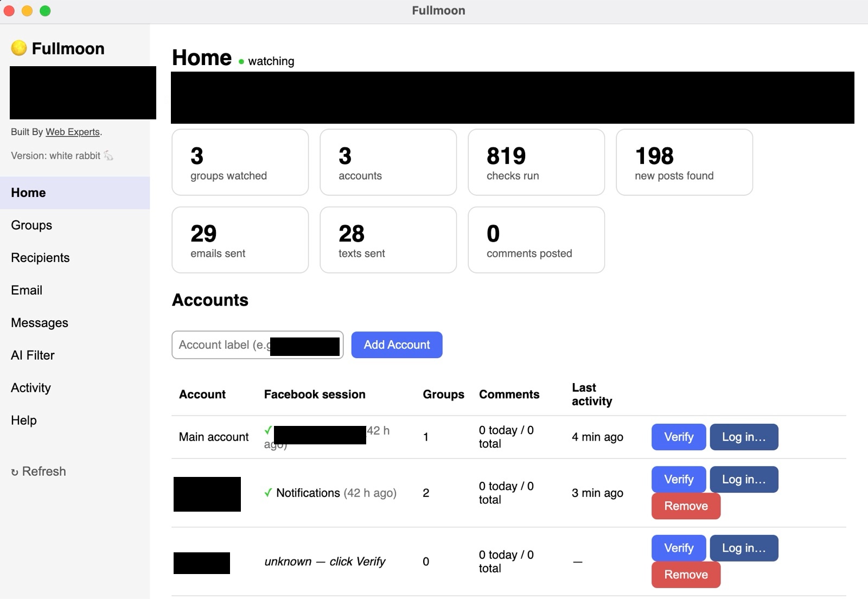The width and height of the screenshot is (868, 599).
Task: Log in to the Main account
Action: click(744, 437)
